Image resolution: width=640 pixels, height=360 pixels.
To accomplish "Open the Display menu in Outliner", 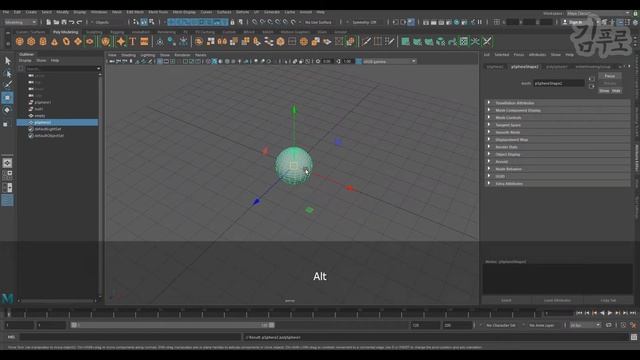I will coord(25,60).
